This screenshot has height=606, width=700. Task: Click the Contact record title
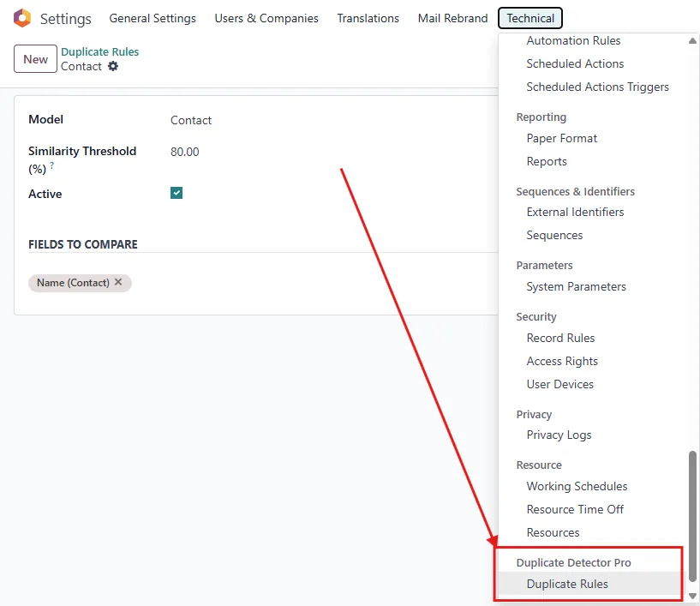[x=81, y=67]
